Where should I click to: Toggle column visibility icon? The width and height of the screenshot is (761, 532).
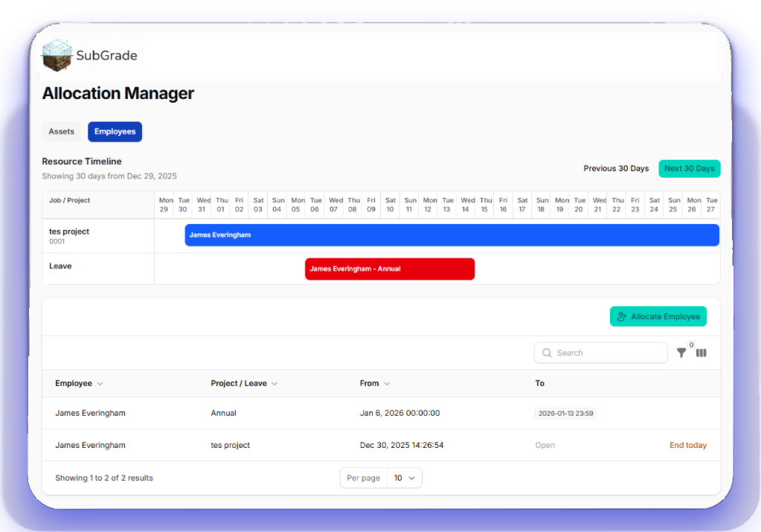click(701, 353)
